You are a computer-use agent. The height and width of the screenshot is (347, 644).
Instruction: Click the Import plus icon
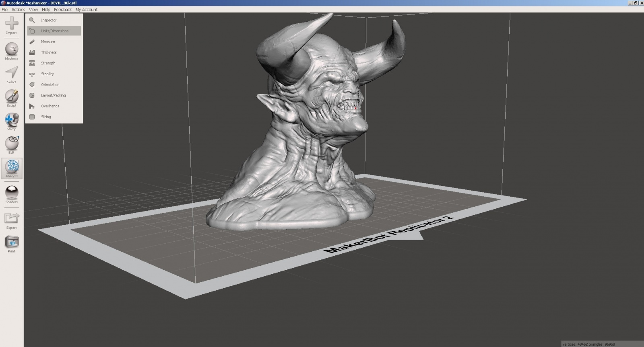(x=12, y=23)
